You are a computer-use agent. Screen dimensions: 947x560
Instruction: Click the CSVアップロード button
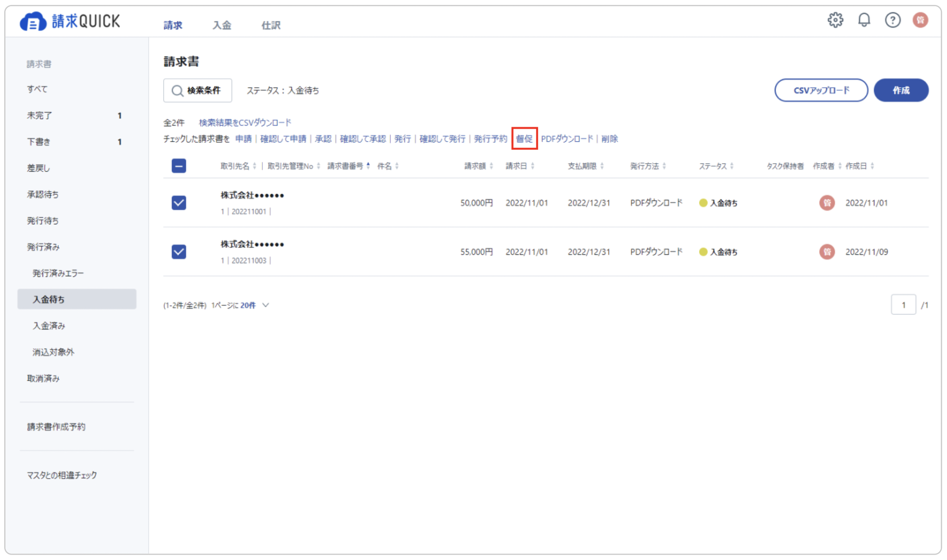point(821,90)
